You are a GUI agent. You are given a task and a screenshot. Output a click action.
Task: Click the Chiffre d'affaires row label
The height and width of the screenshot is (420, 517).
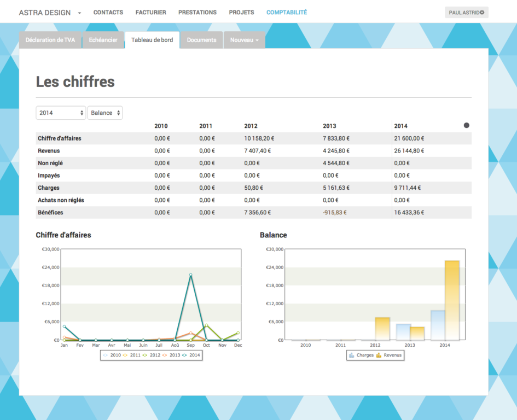tap(59, 138)
